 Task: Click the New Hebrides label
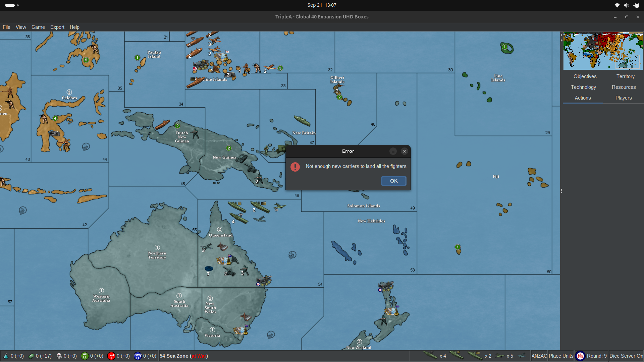tap(371, 221)
